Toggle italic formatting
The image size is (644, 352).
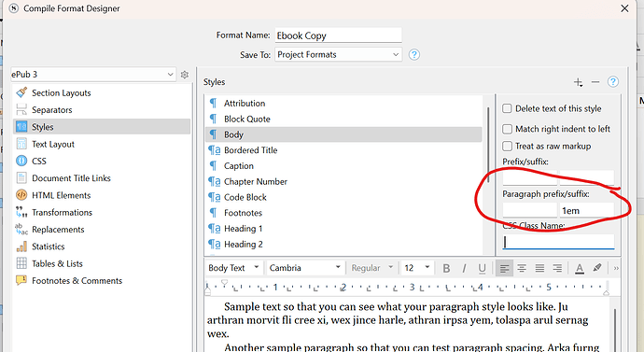pos(464,268)
